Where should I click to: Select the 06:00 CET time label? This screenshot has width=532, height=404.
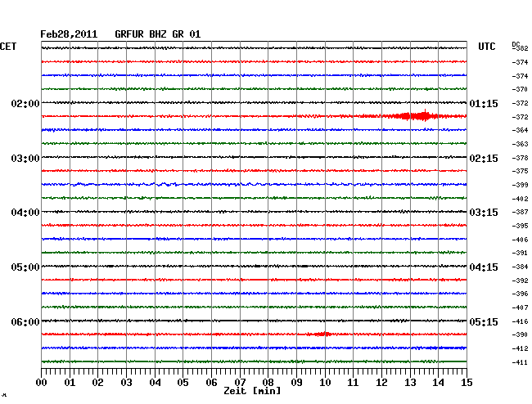pyautogui.click(x=25, y=321)
